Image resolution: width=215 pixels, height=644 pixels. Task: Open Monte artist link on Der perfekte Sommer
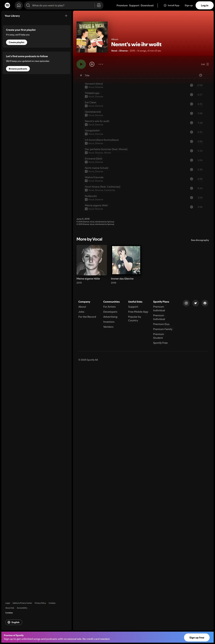[108, 153]
